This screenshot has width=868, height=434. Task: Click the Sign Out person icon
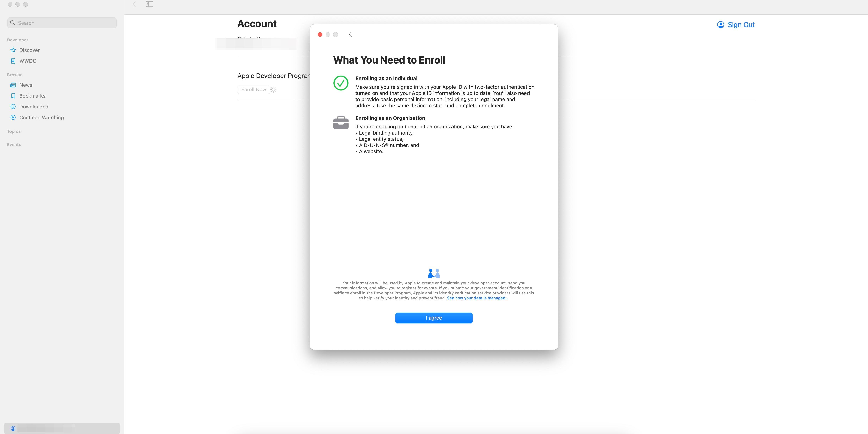(720, 25)
